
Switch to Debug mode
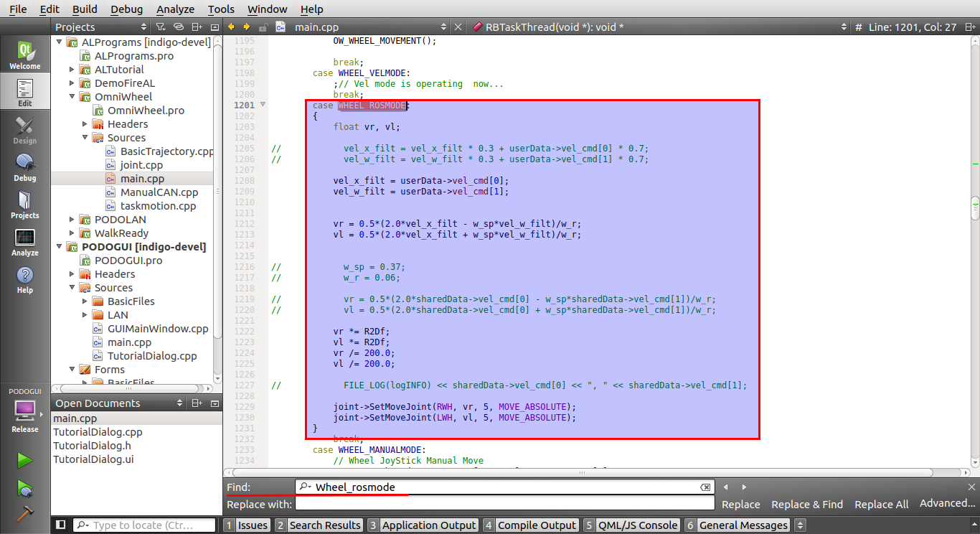24,168
